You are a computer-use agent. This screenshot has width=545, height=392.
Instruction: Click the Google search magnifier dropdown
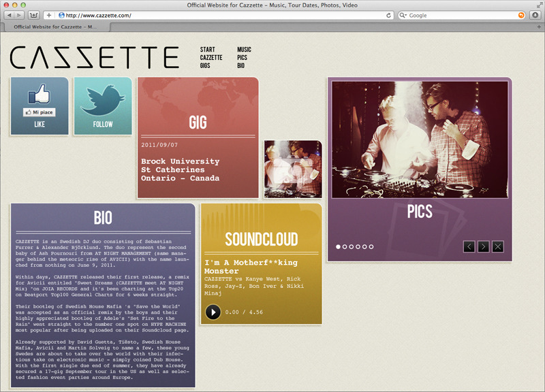tap(403, 15)
